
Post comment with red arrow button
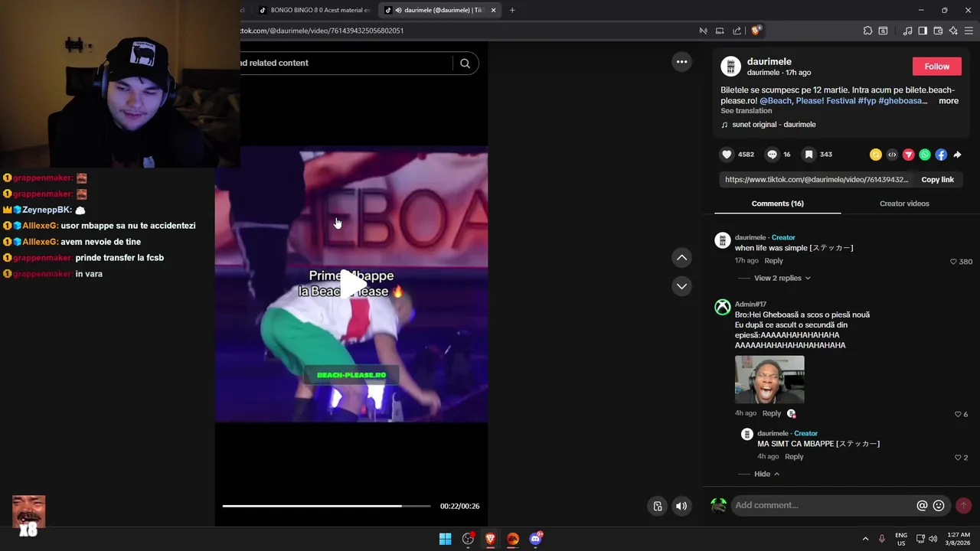tap(963, 506)
